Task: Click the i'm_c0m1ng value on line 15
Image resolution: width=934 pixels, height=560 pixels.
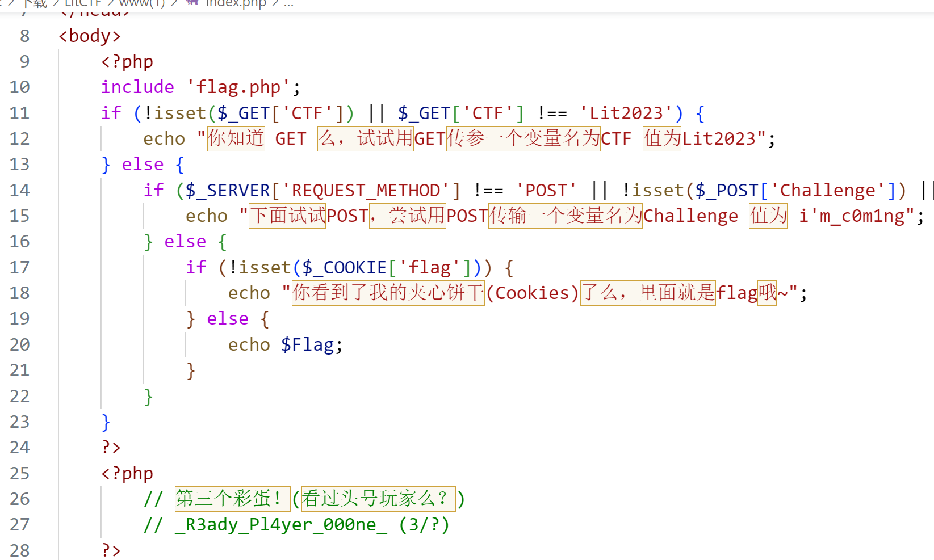Action: 852,216
